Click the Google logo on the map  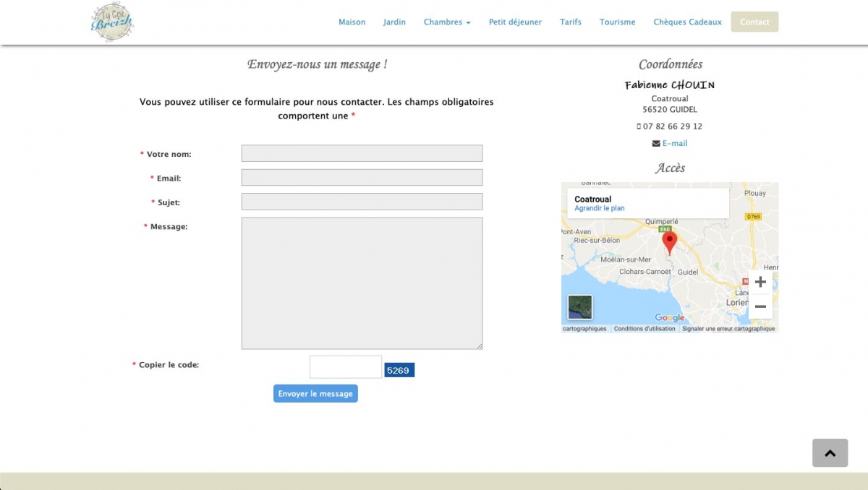[670, 318]
